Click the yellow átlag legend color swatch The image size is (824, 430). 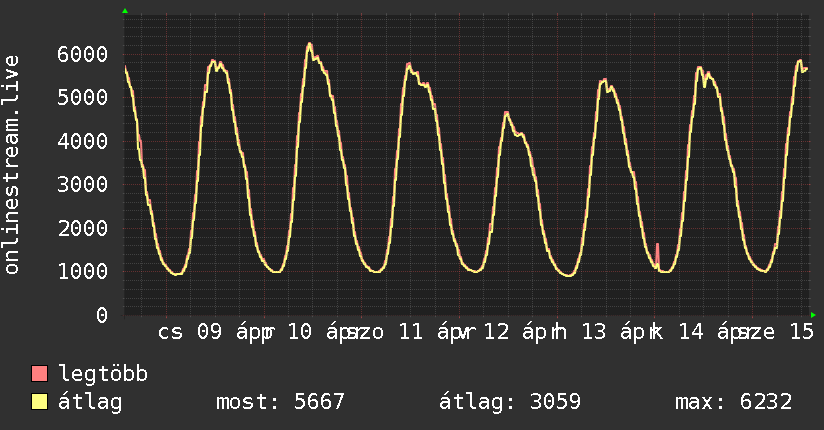pyautogui.click(x=39, y=401)
